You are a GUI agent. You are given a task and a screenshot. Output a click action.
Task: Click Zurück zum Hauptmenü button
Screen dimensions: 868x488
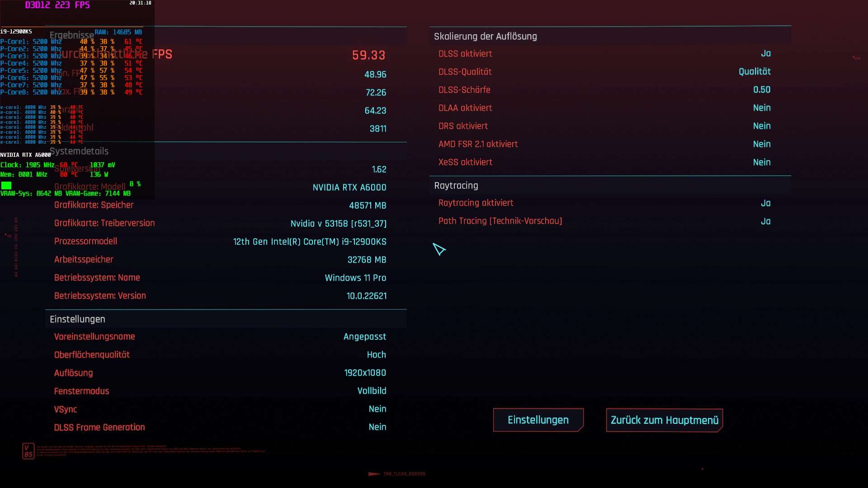664,420
